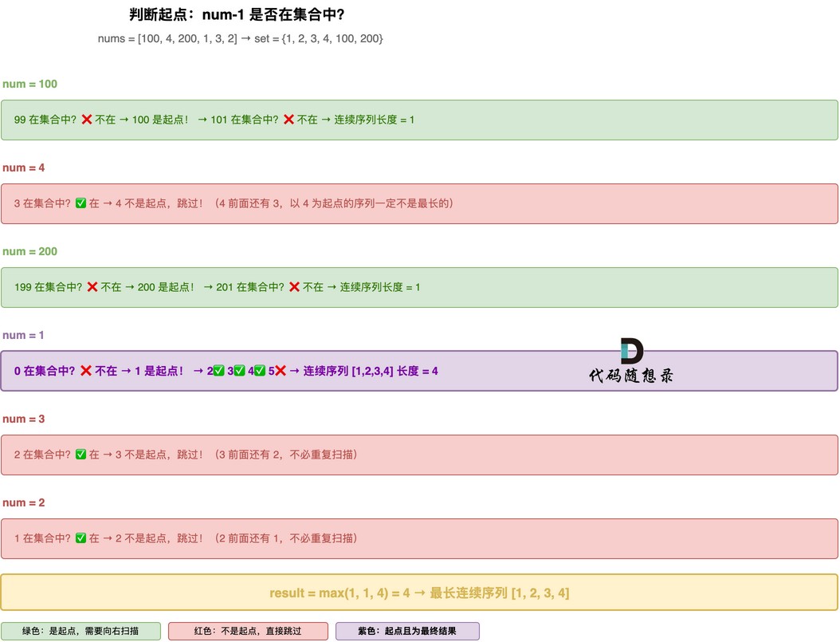
Task: Click the red X after "199 在集合中?"
Action: [x=92, y=287]
